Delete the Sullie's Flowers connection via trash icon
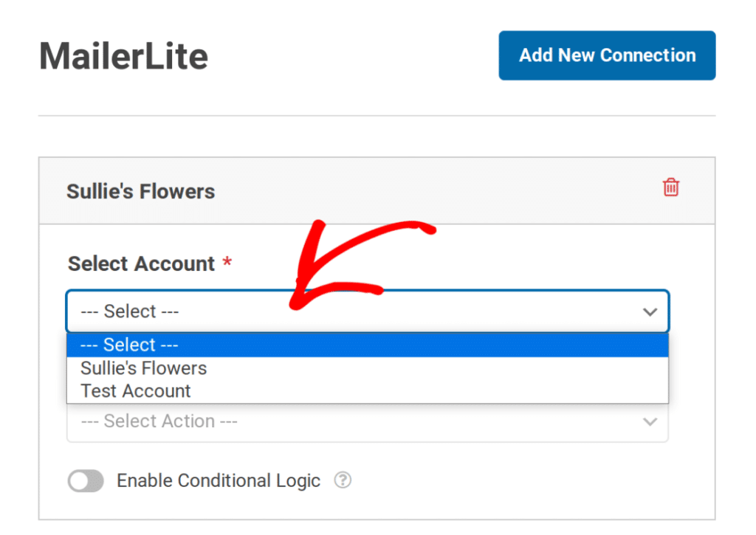 (x=670, y=188)
